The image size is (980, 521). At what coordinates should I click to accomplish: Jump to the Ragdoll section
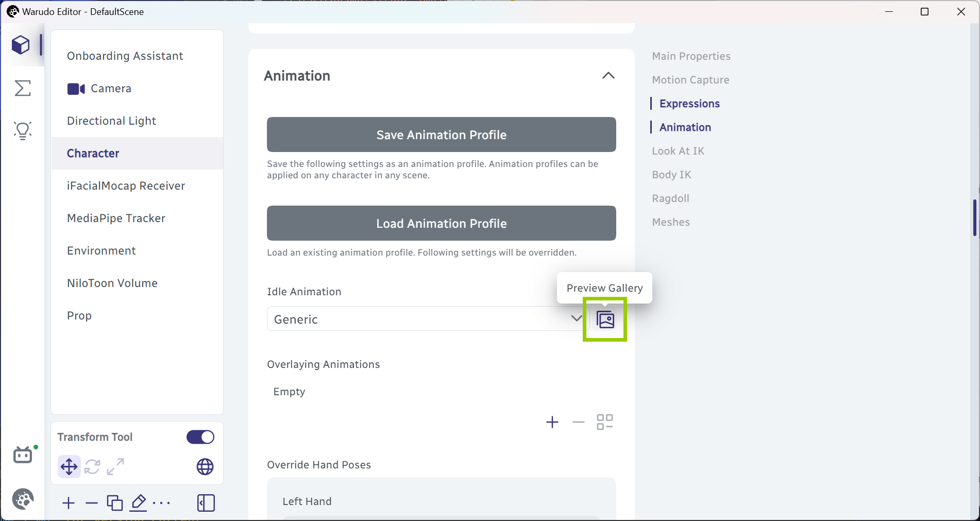670,198
